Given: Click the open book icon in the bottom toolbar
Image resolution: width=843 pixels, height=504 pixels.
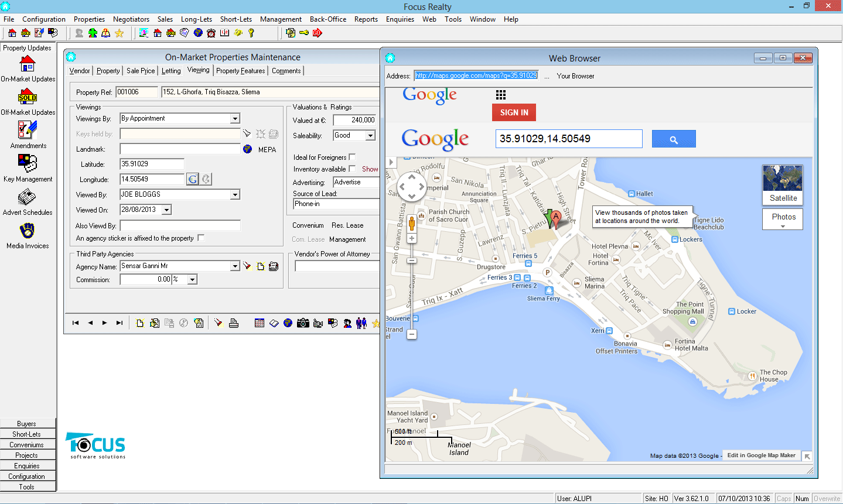Looking at the screenshot, I should tap(274, 323).
